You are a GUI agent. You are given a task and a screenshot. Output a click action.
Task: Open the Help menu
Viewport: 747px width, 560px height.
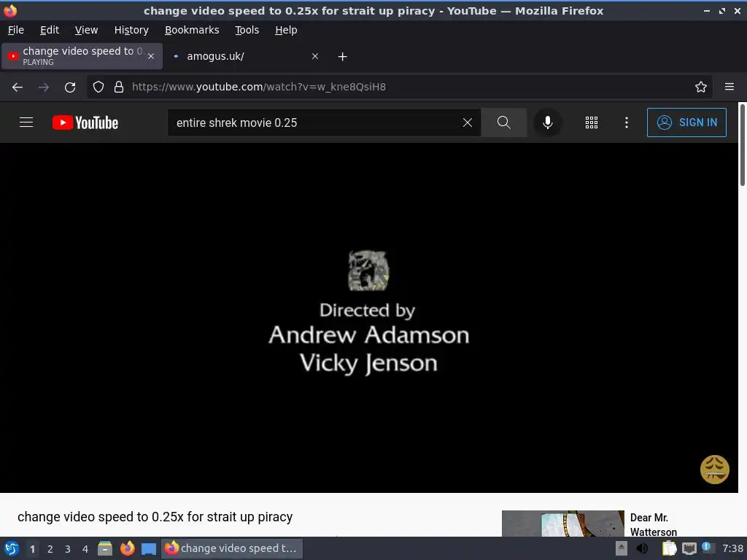click(286, 30)
